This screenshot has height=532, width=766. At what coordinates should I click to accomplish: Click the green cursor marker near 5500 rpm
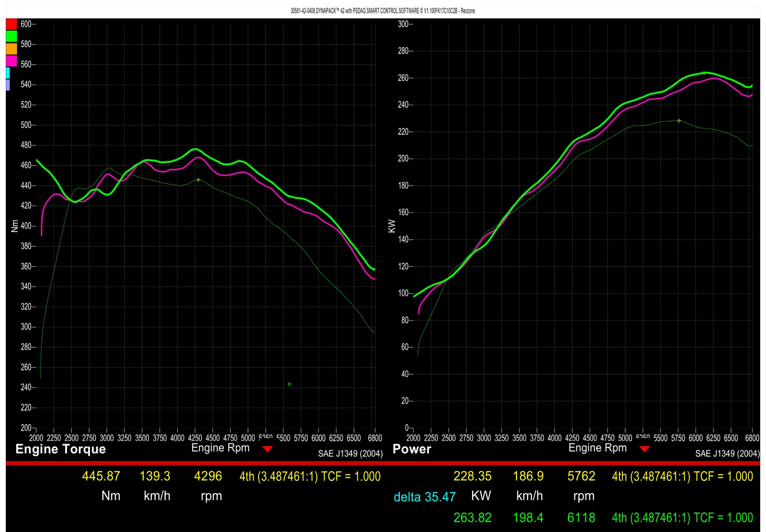(x=289, y=384)
